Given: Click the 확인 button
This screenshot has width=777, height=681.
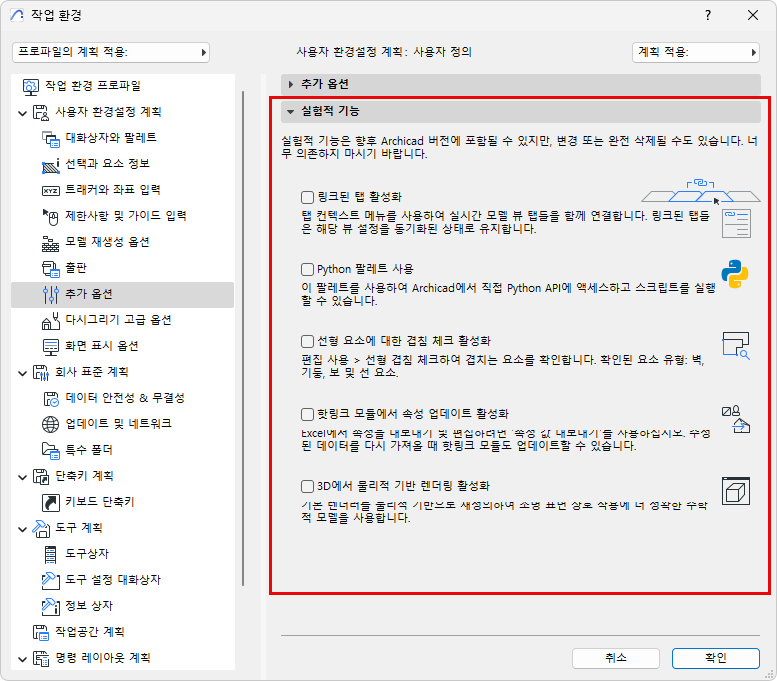Looking at the screenshot, I should pos(716,658).
